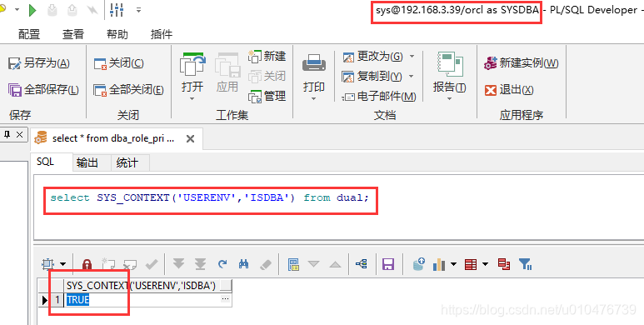The width and height of the screenshot is (644, 325).
Task: Open the 查看 menu tab
Action: [x=73, y=34]
